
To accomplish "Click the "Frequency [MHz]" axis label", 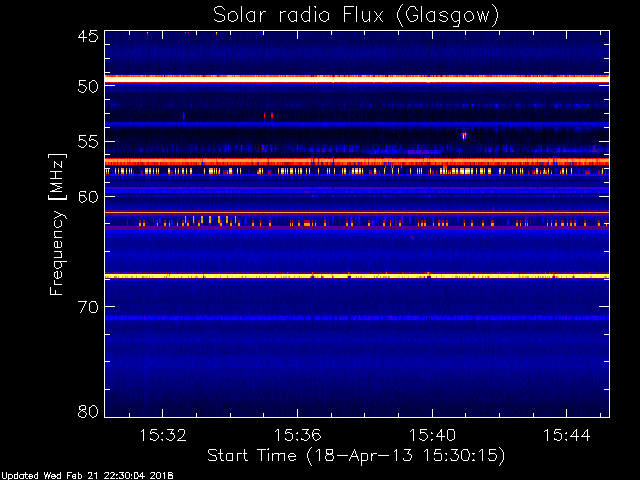I will tap(57, 224).
